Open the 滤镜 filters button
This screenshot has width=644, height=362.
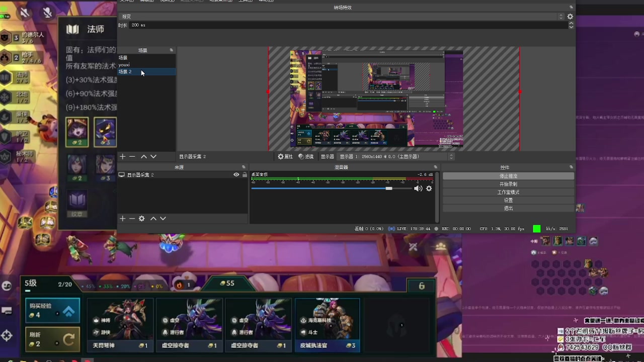pyautogui.click(x=306, y=157)
